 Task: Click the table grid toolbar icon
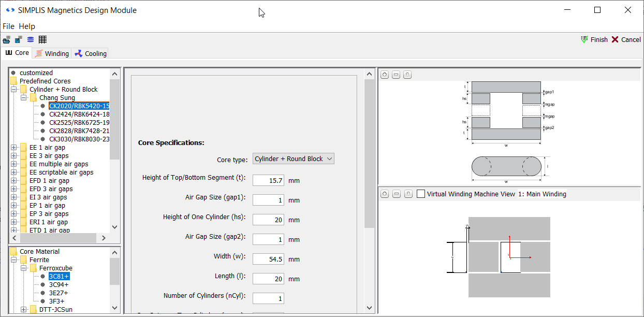[x=42, y=40]
